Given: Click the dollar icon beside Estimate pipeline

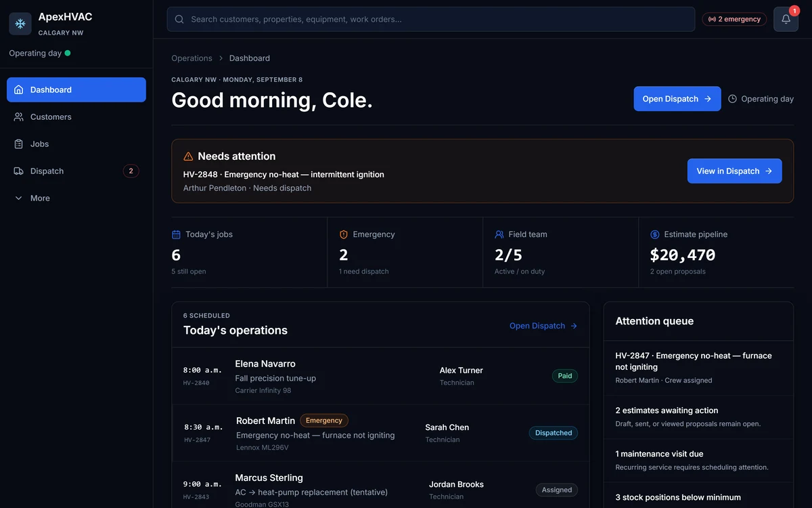Looking at the screenshot, I should [x=655, y=234].
